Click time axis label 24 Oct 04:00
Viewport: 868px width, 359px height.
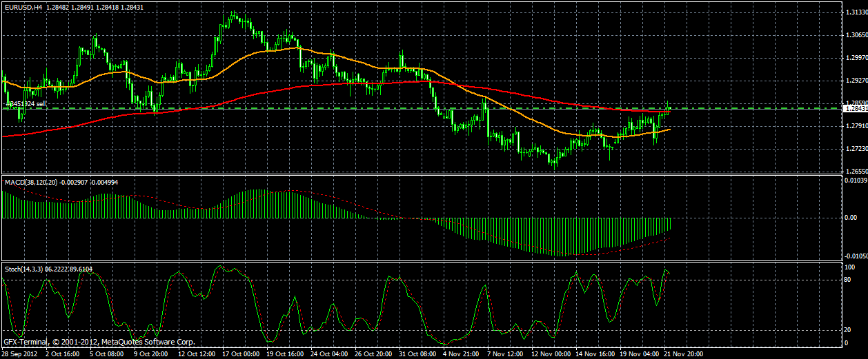(331, 353)
